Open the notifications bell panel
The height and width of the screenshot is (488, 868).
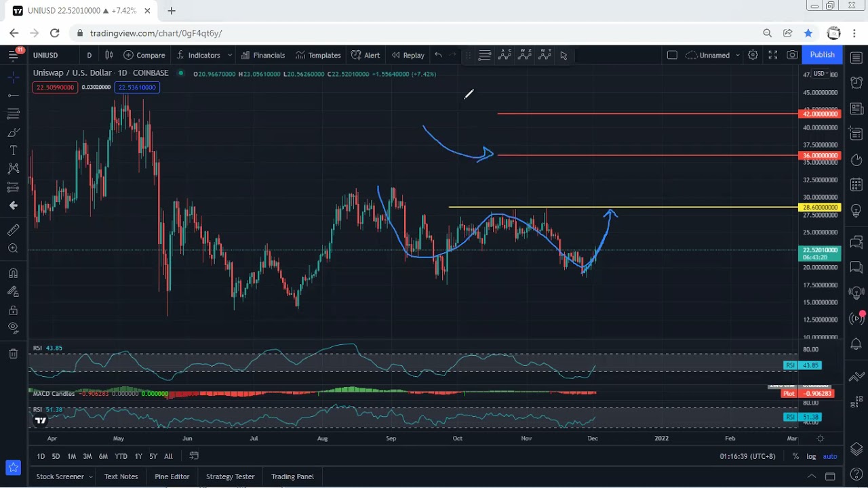tap(856, 344)
